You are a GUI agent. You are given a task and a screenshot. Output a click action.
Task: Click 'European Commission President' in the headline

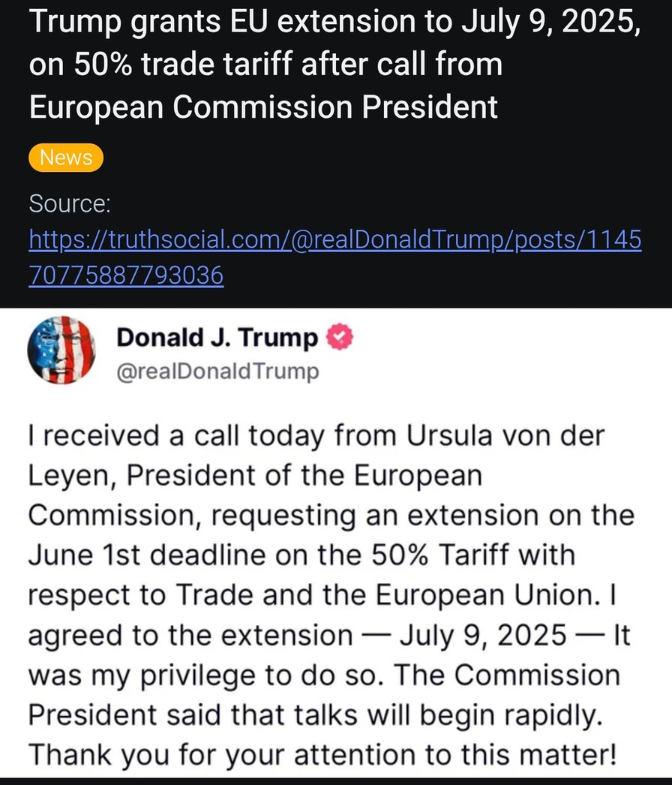(263, 107)
